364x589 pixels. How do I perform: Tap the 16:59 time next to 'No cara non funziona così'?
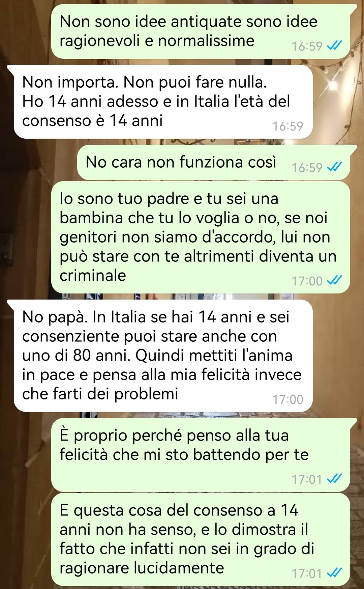[x=307, y=167]
